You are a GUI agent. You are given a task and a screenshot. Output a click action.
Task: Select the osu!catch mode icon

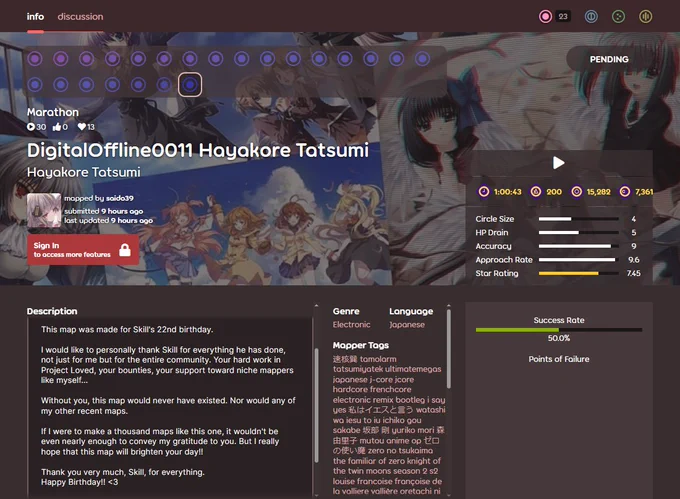(618, 16)
